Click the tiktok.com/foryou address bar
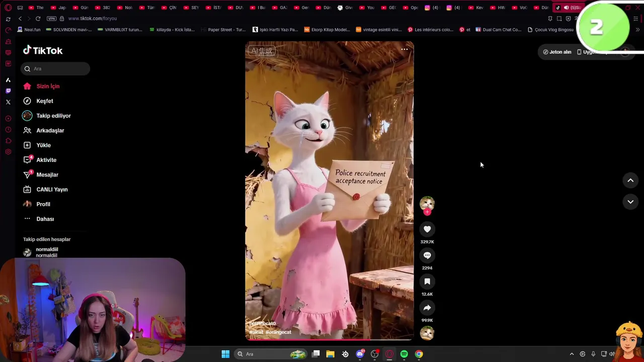Screen dimensions: 644x362 point(92,19)
